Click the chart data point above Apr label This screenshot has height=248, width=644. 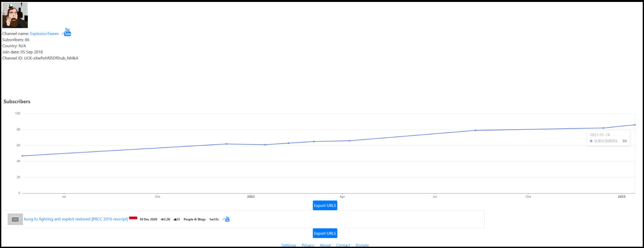point(349,141)
